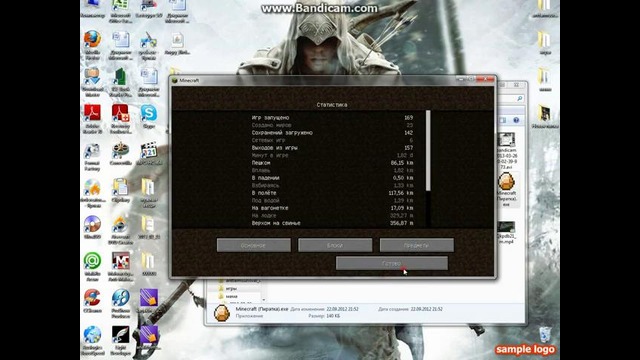Launch the CCleaner shortcut
This screenshot has width=640, height=360.
tap(93, 300)
